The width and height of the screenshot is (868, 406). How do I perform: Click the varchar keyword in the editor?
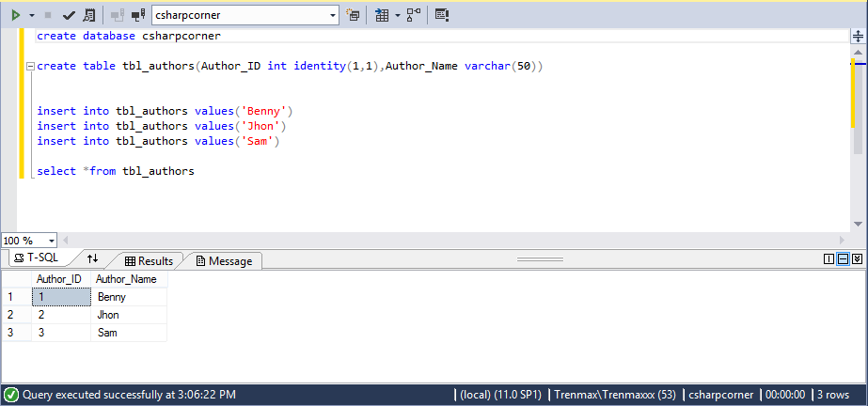487,67
